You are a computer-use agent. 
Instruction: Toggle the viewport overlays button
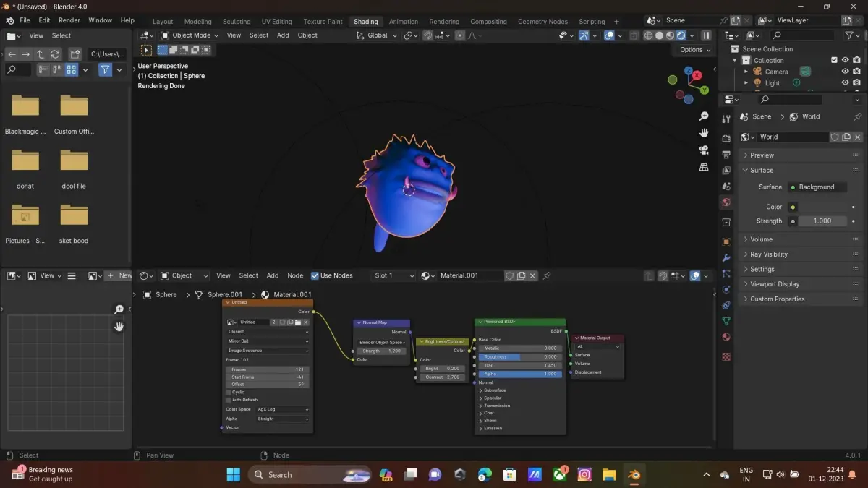609,35
